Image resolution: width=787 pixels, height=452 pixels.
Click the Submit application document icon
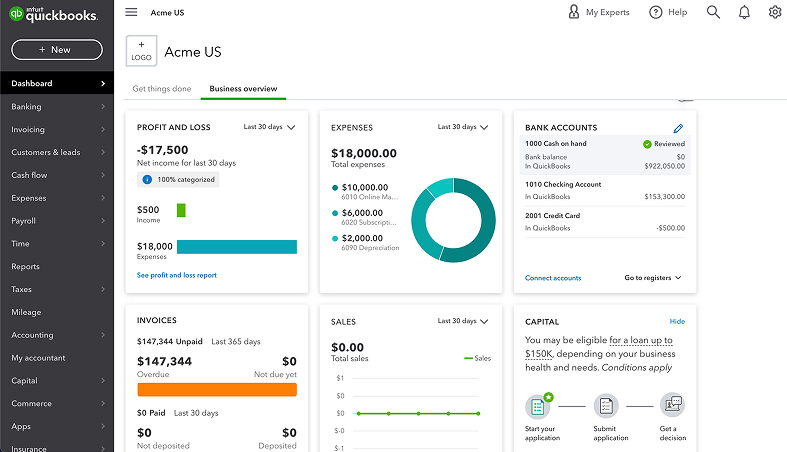(606, 406)
